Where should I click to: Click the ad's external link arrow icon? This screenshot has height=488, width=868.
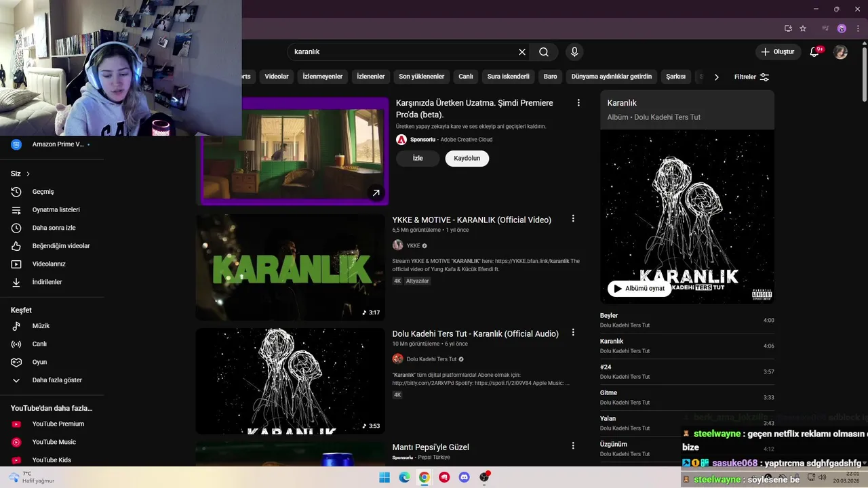pos(376,193)
